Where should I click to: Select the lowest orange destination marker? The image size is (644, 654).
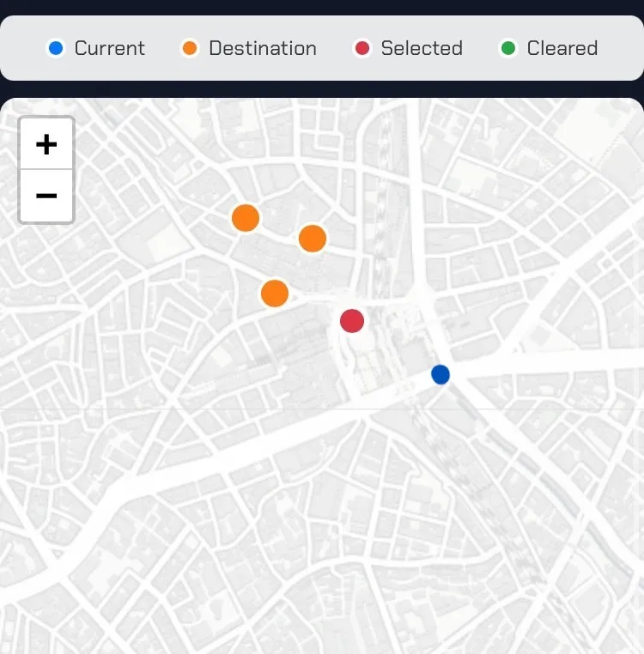275,294
